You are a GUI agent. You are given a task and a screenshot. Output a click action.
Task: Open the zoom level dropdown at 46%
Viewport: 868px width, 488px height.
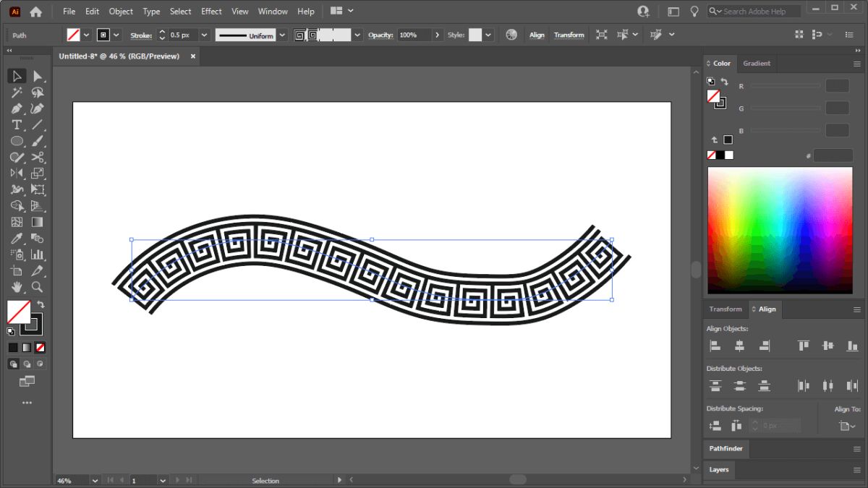tap(95, 480)
